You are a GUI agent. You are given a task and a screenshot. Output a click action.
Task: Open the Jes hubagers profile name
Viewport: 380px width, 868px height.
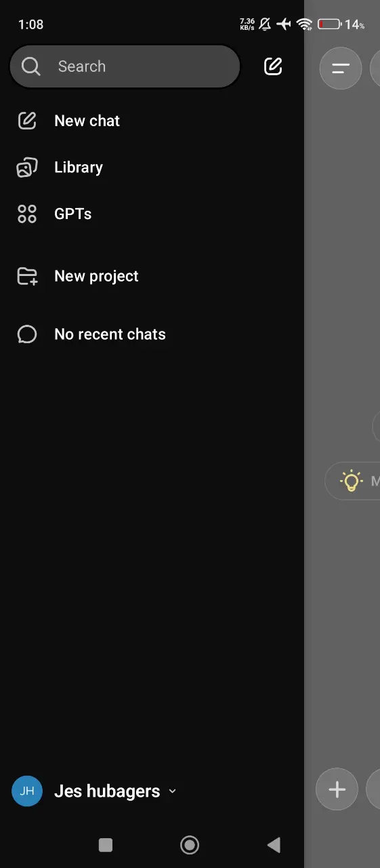[107, 791]
